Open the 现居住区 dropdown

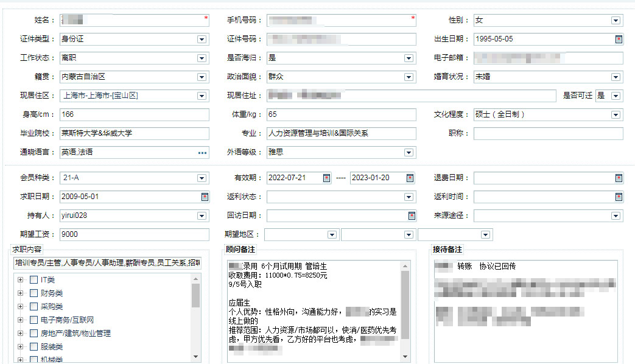[202, 96]
